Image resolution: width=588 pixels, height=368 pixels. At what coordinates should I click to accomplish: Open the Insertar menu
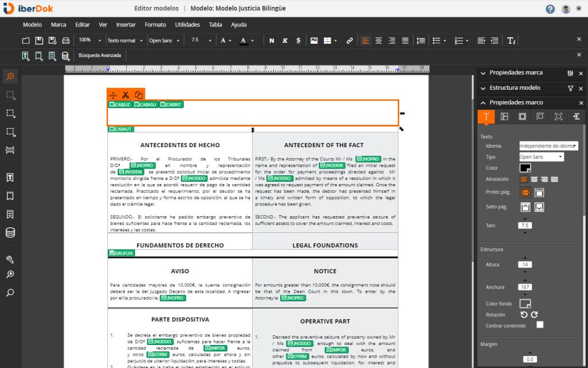click(x=126, y=25)
